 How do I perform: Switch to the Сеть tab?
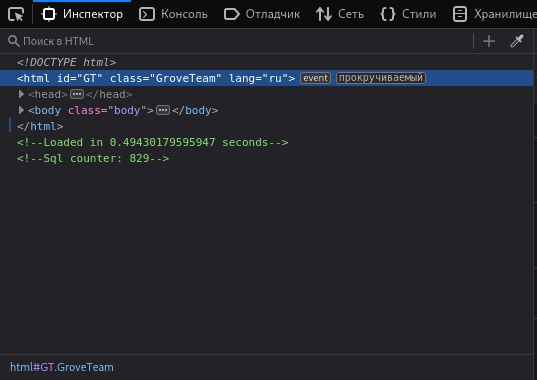point(340,14)
